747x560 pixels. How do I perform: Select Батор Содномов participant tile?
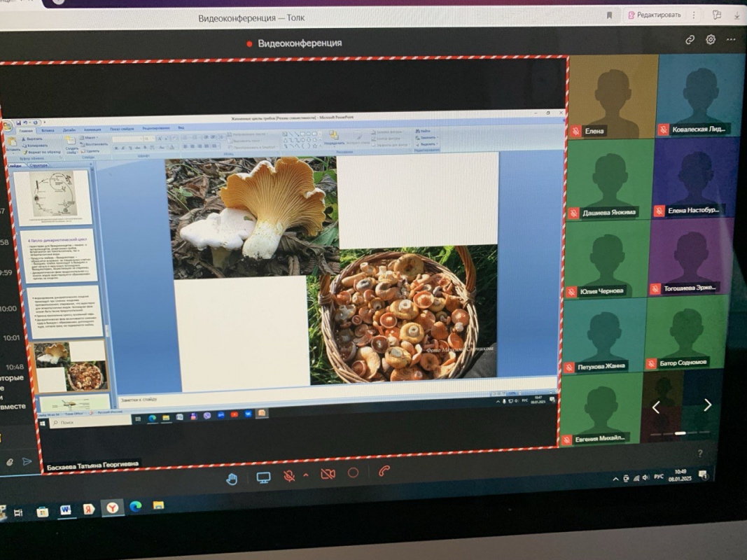(x=688, y=332)
